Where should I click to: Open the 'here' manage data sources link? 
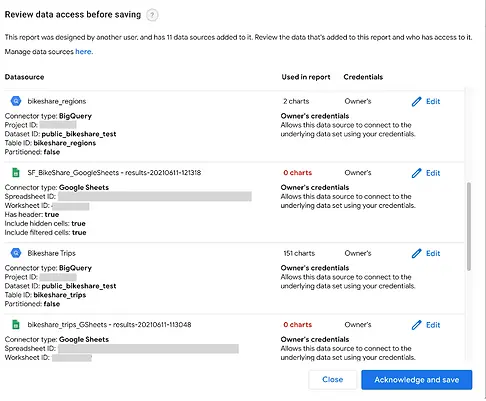(84, 52)
